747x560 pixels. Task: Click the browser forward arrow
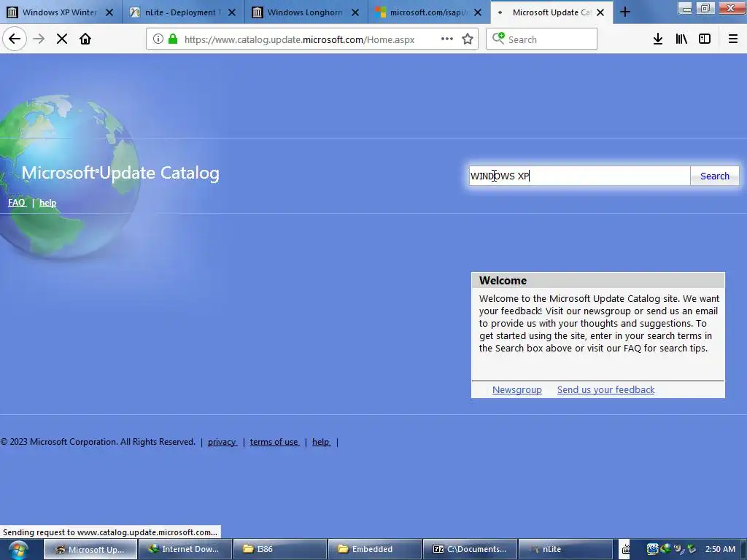[x=39, y=39]
